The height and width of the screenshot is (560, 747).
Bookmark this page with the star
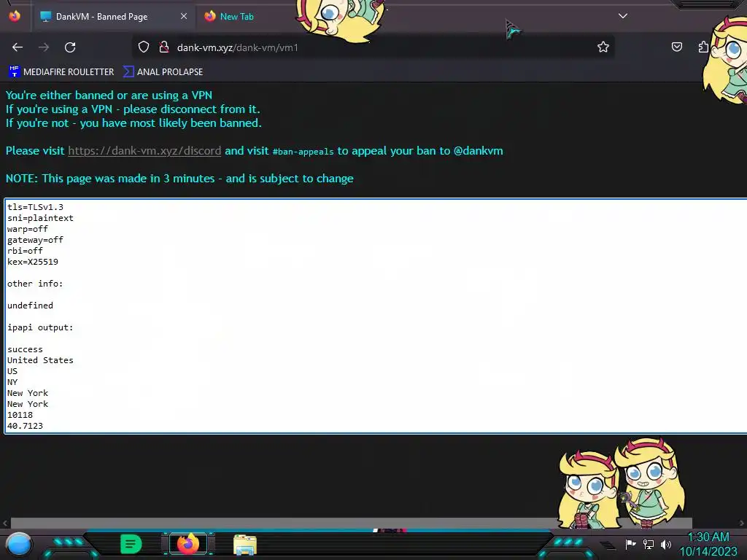point(603,47)
